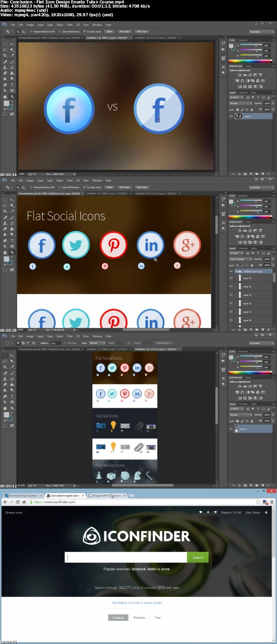Image resolution: width=277 pixels, height=644 pixels.
Task: Open layer Kind filter dropdown in 00:00:14 frame
Action: click(x=236, y=98)
